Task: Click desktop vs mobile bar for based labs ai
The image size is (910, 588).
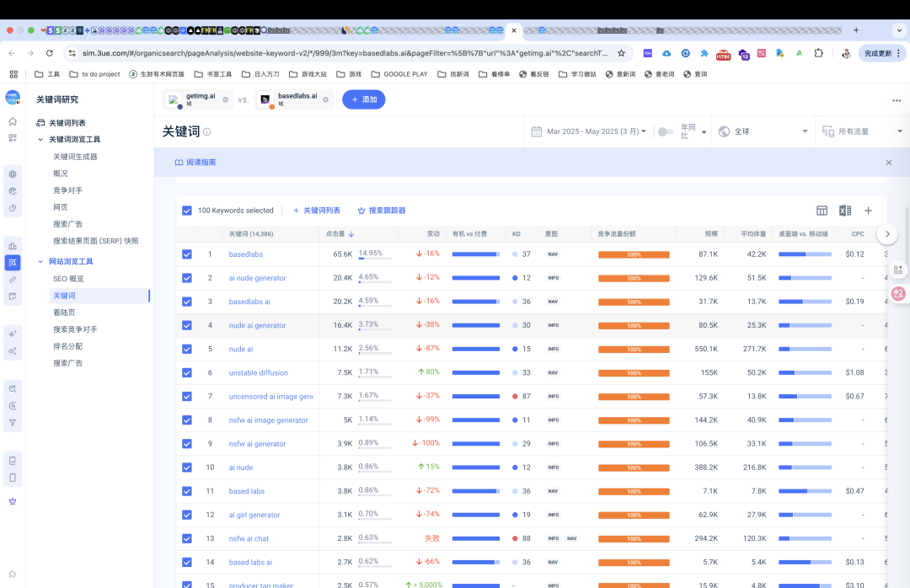Action: pos(805,562)
